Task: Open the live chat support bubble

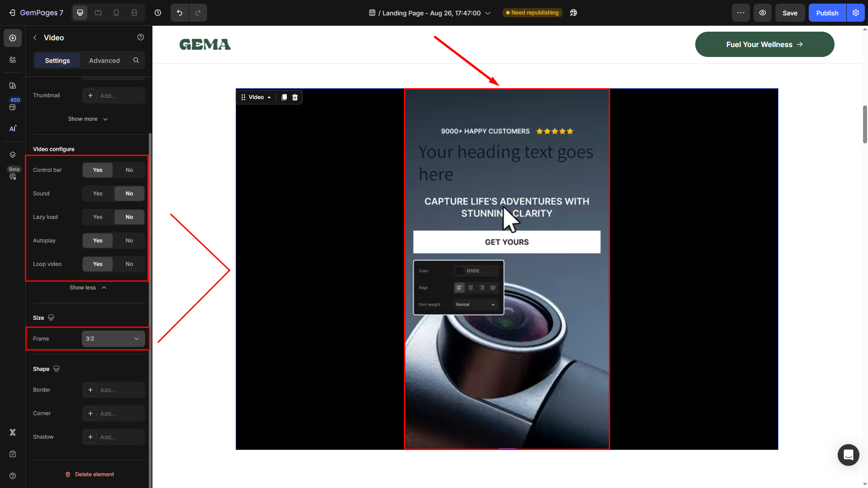Action: point(849,455)
